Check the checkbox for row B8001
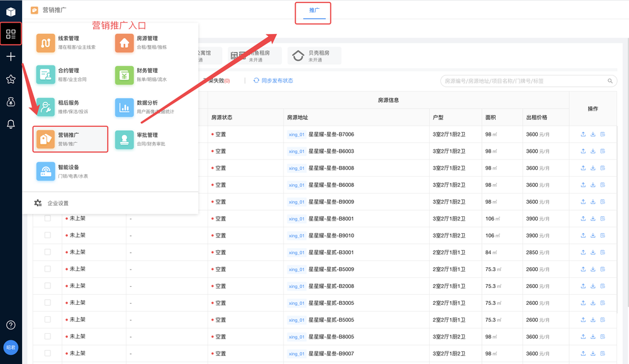 click(47, 219)
